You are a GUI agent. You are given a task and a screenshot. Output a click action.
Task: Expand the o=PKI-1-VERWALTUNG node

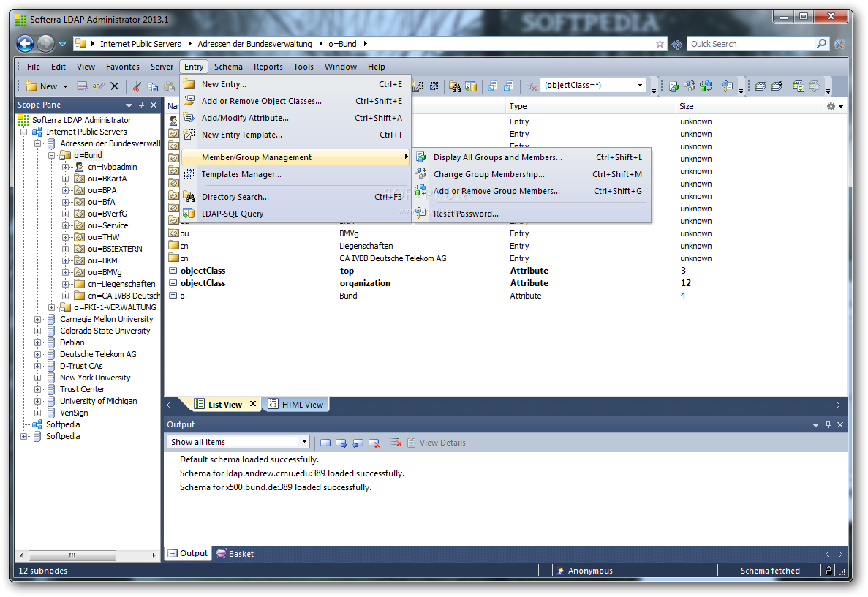coord(51,307)
